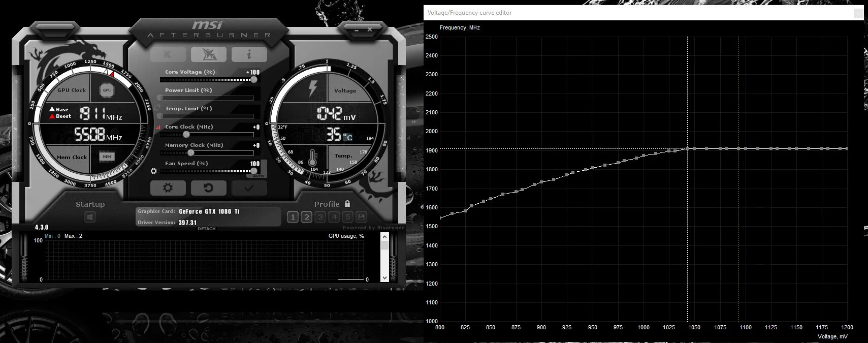Image resolution: width=868 pixels, height=343 pixels.
Task: Click the Memory Clock +0 value field
Action: pyautogui.click(x=256, y=145)
